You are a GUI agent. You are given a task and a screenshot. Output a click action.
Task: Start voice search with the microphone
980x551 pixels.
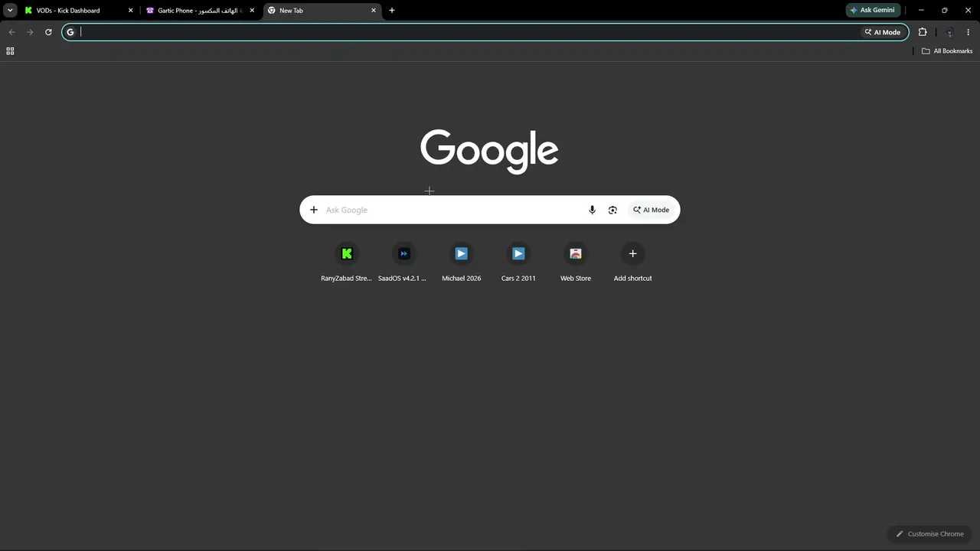592,210
